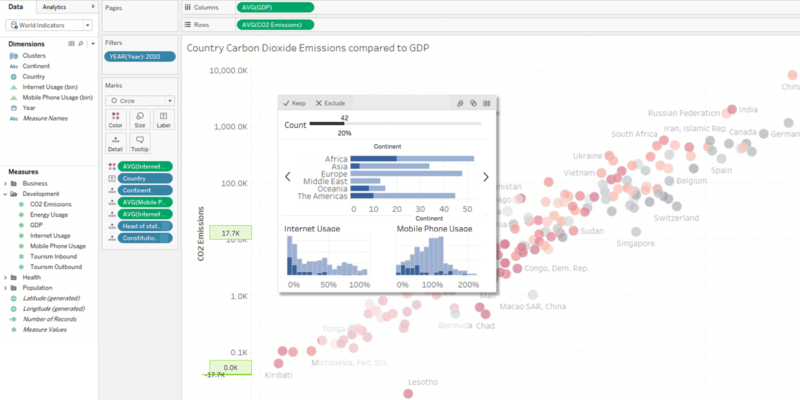Image resolution: width=800 pixels, height=400 pixels.
Task: Open the Tooltip marks card
Action: pyautogui.click(x=140, y=143)
